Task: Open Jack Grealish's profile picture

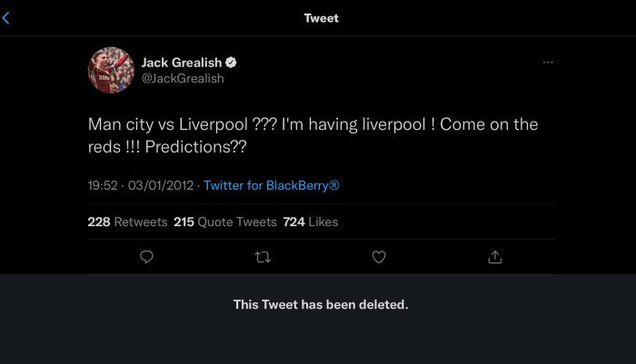Action: (110, 70)
